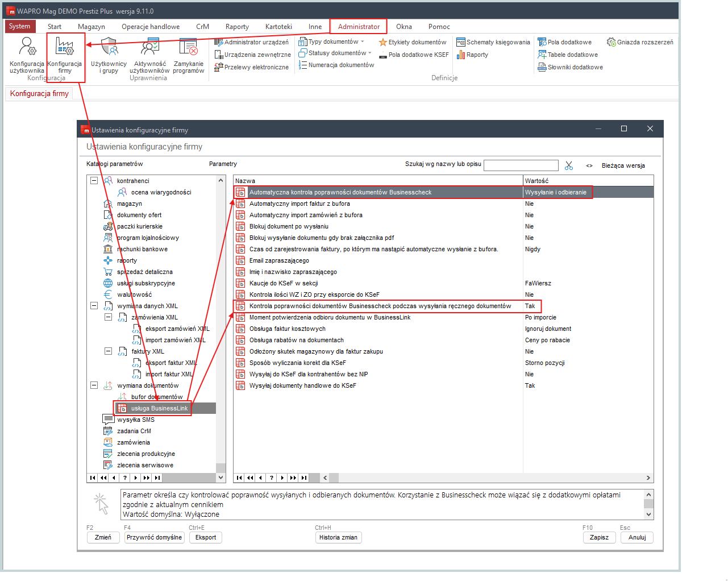Click description box scroll-down arrow
This screenshot has height=581, width=728.
[x=648, y=514]
